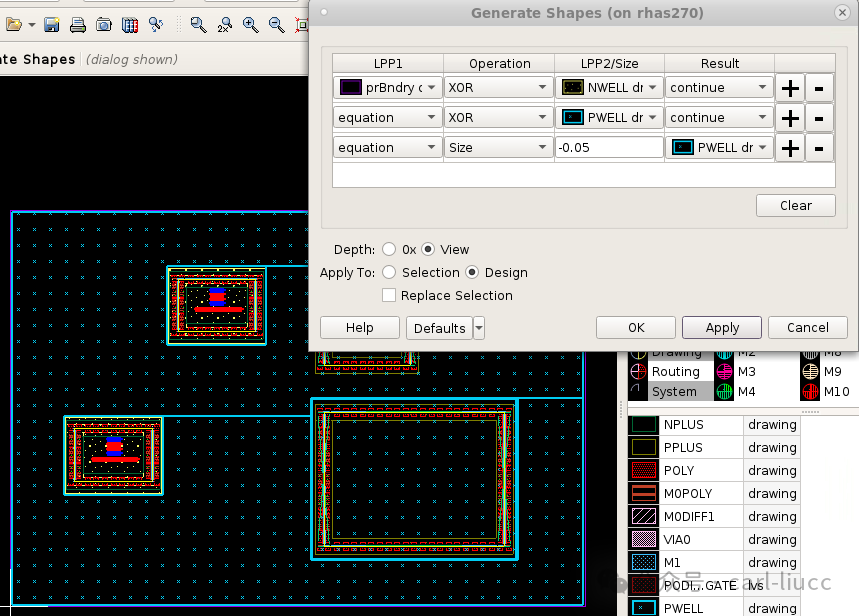Click the Result column header
This screenshot has height=616, width=859.
pos(720,64)
